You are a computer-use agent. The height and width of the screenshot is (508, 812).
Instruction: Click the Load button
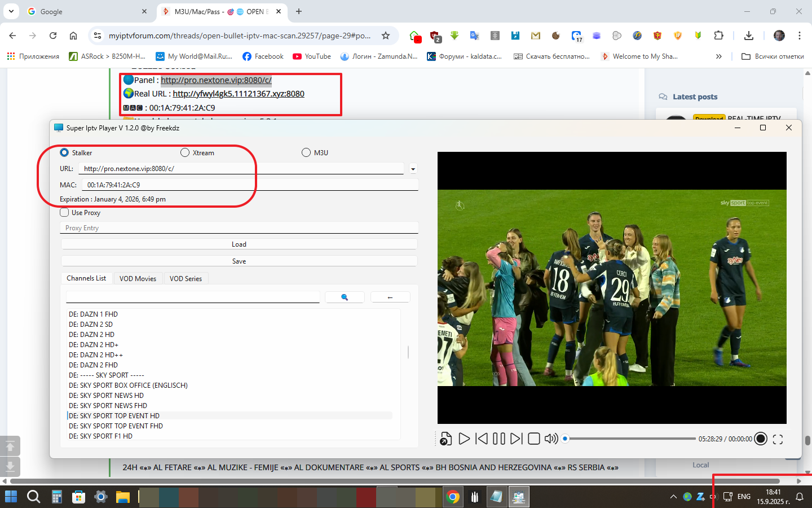click(x=239, y=244)
